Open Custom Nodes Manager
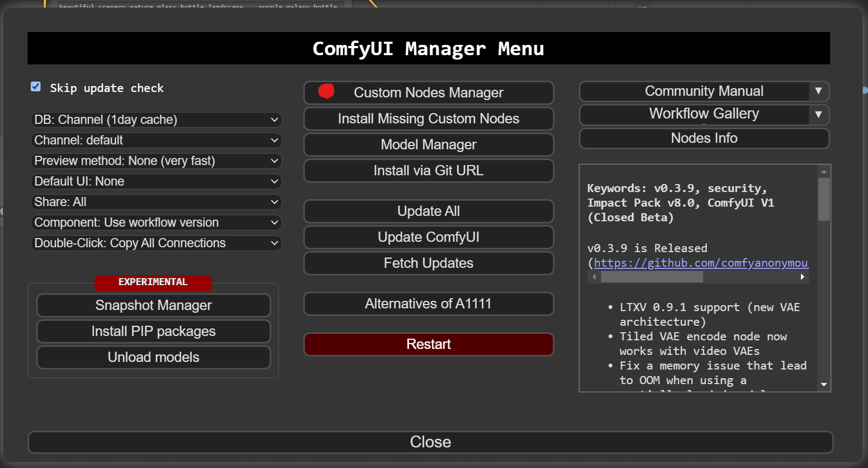This screenshot has width=868, height=468. 429,93
